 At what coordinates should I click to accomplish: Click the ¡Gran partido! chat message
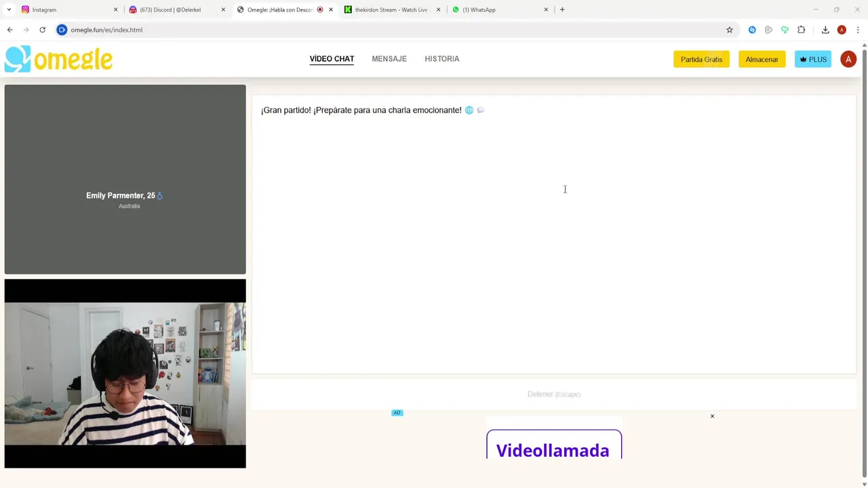(372, 110)
